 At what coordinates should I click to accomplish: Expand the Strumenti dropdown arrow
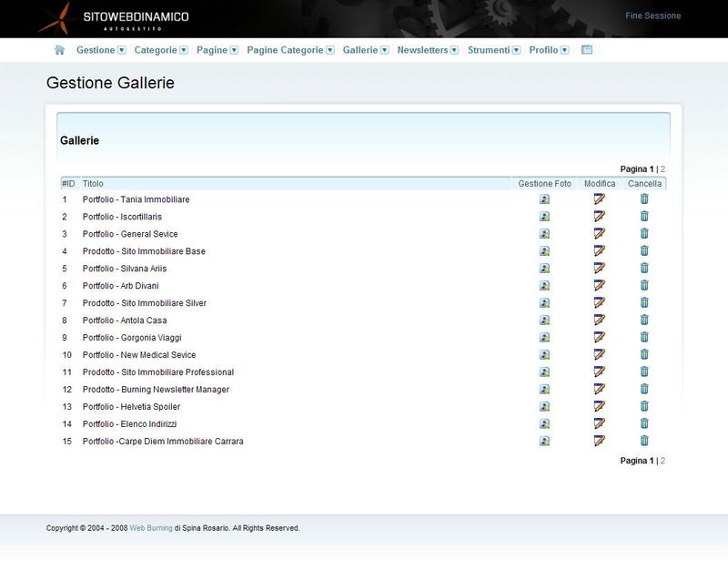(x=516, y=50)
